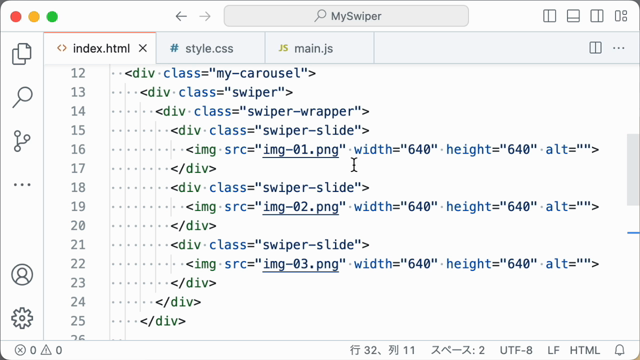Screen dimensions: 640x360
Task: Toggle the bottom panel visibility
Action: click(573, 16)
